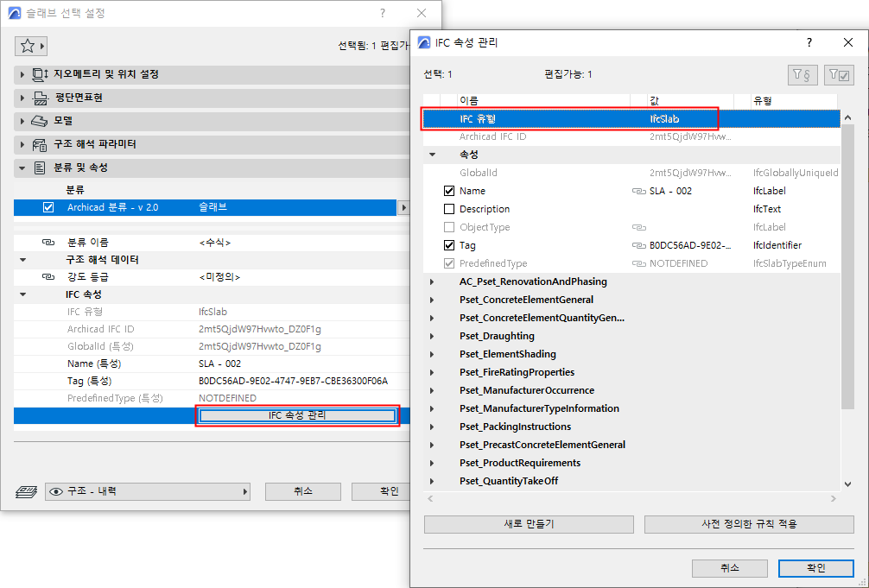Click model panel icon
Image resolution: width=869 pixels, height=588 pixels.
tap(39, 121)
